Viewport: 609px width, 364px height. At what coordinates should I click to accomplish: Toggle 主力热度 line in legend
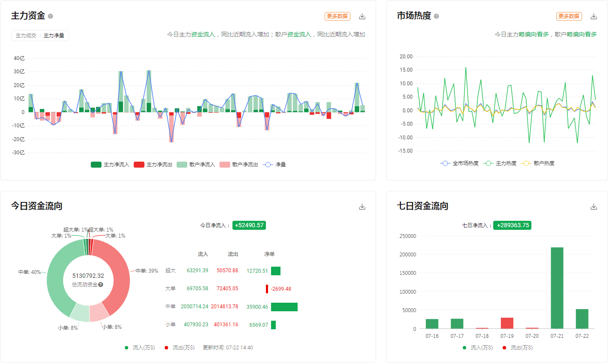[x=500, y=163]
